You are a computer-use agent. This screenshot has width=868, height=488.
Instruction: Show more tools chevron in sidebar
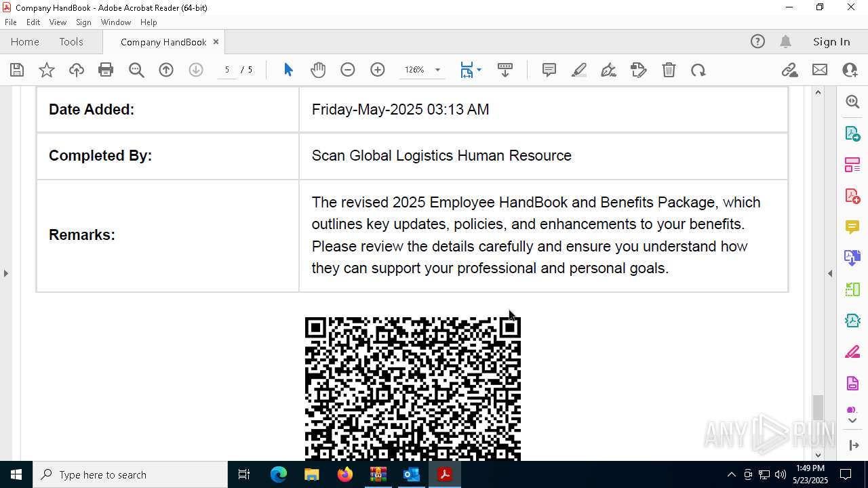point(852,421)
